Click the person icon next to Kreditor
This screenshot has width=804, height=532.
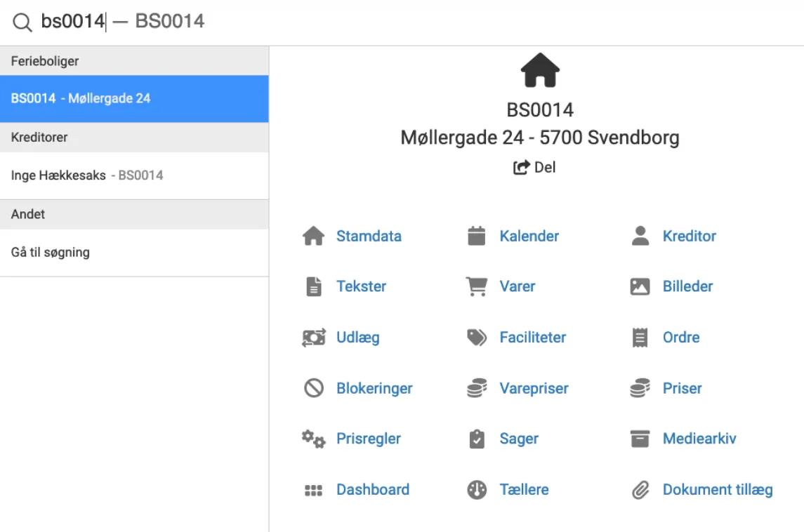click(640, 236)
